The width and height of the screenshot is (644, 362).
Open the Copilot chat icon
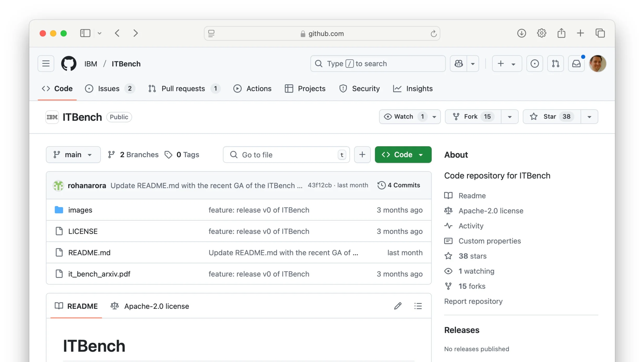458,63
